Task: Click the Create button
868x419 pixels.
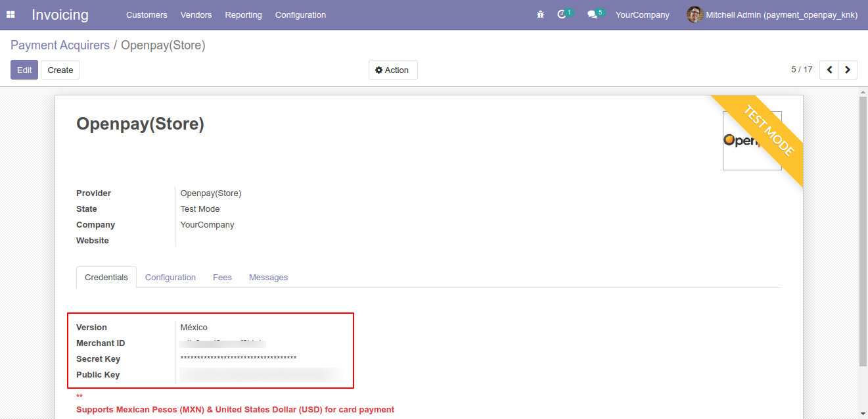Action: (x=60, y=70)
